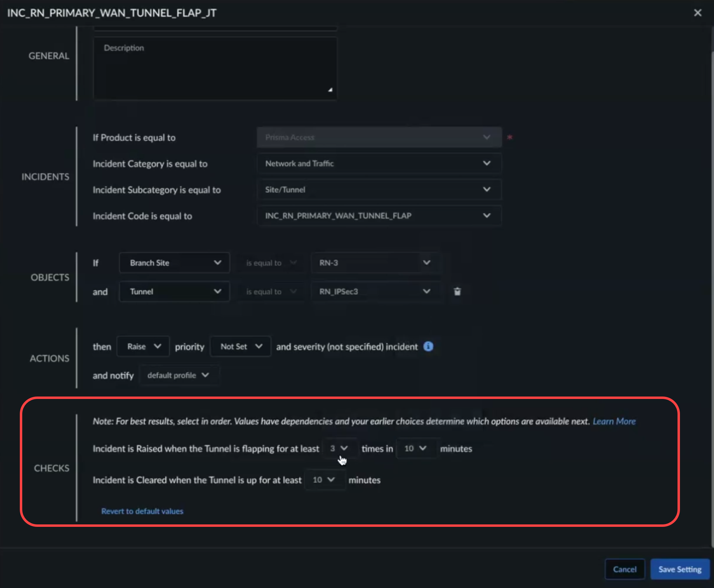The width and height of the screenshot is (714, 588).
Task: Click the Description resize handle corner
Action: pos(330,90)
